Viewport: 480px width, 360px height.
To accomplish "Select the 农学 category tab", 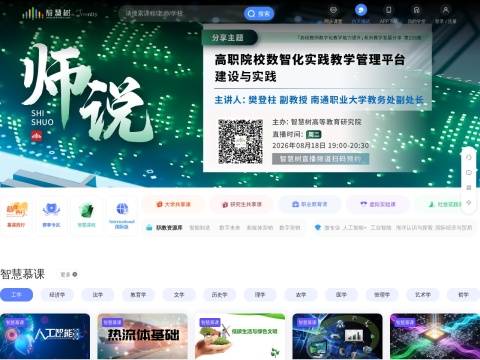I will coord(301,295).
